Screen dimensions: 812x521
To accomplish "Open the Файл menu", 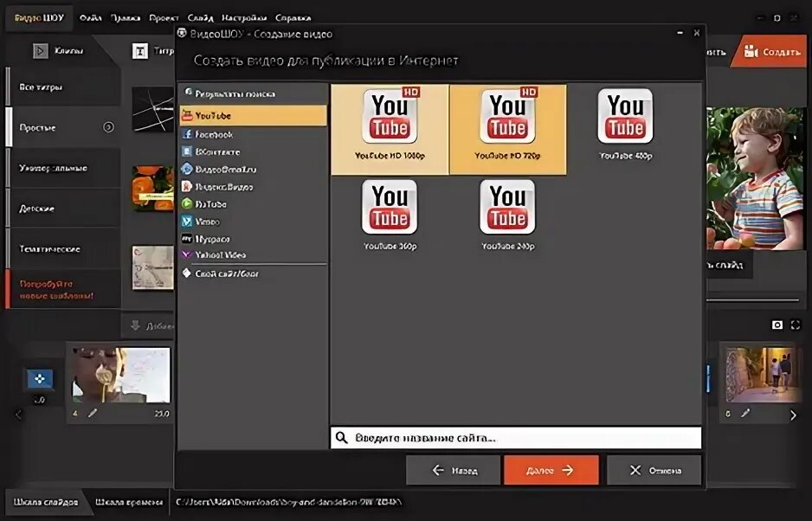I will (x=90, y=17).
